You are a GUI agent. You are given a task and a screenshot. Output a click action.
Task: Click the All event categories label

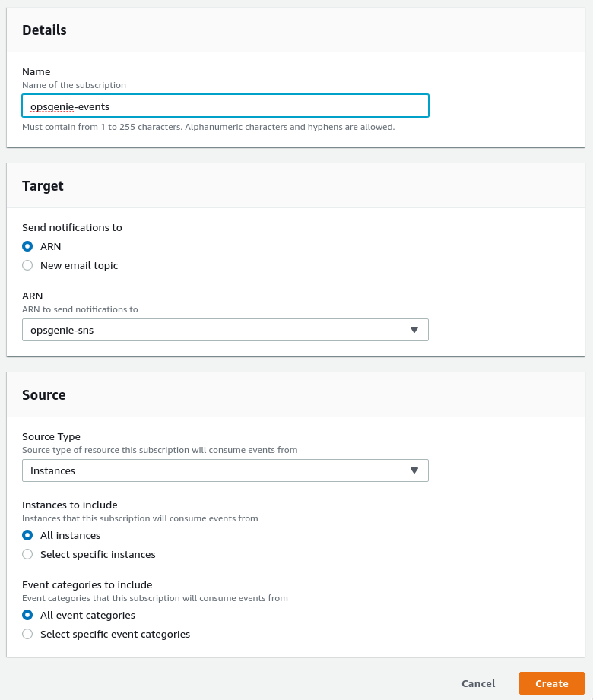(x=87, y=615)
